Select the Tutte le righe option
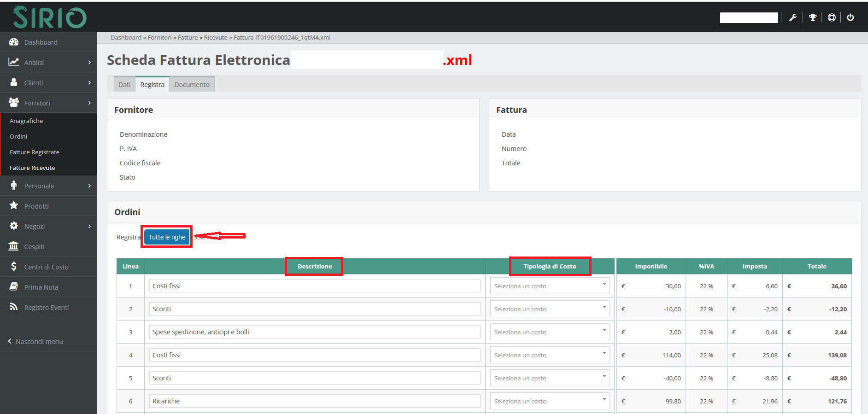This screenshot has width=868, height=414. coord(167,237)
